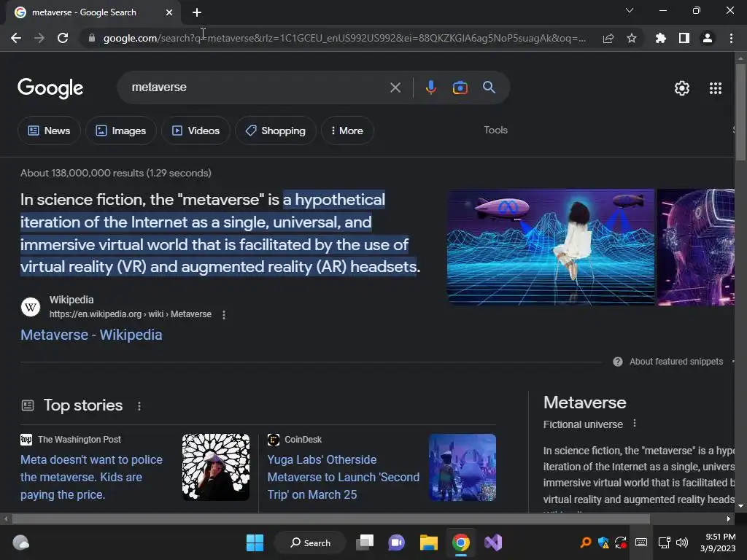747x560 pixels.
Task: Open Chrome extensions puzzle icon
Action: [x=661, y=38]
